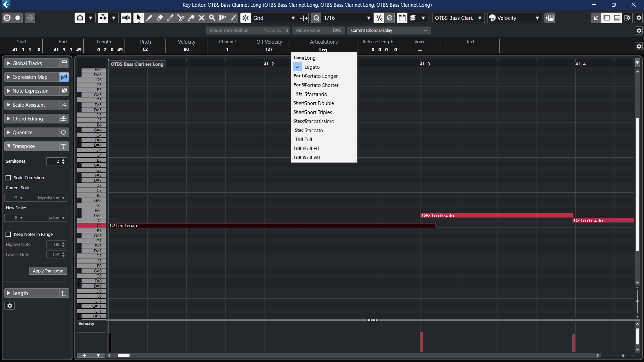Enable the Scale Correction checkbox
Screen dimensions: 644x362
tap(8, 178)
